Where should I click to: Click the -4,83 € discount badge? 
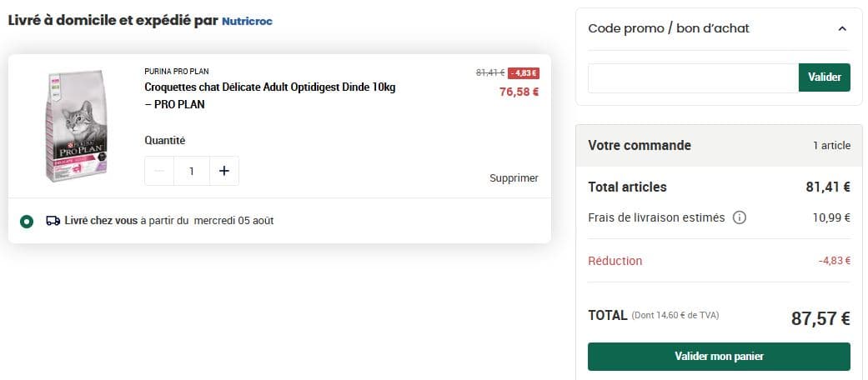pos(524,73)
